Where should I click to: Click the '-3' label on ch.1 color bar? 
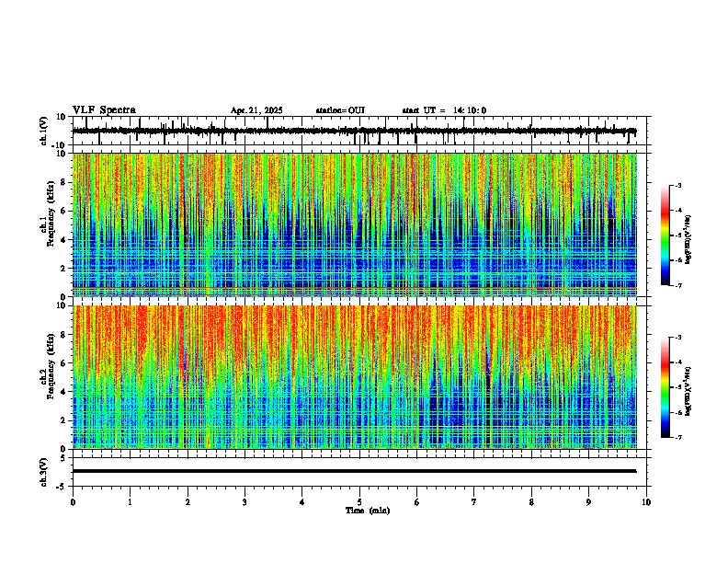point(677,185)
